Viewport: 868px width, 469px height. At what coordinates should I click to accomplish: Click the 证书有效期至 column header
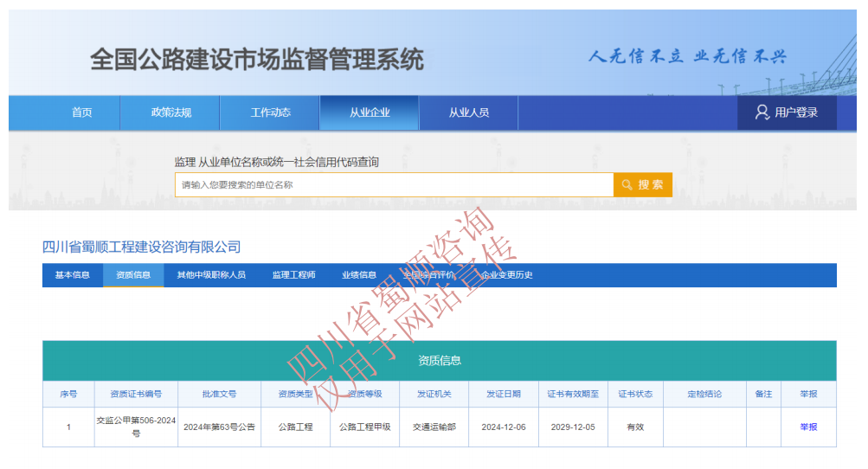click(573, 395)
